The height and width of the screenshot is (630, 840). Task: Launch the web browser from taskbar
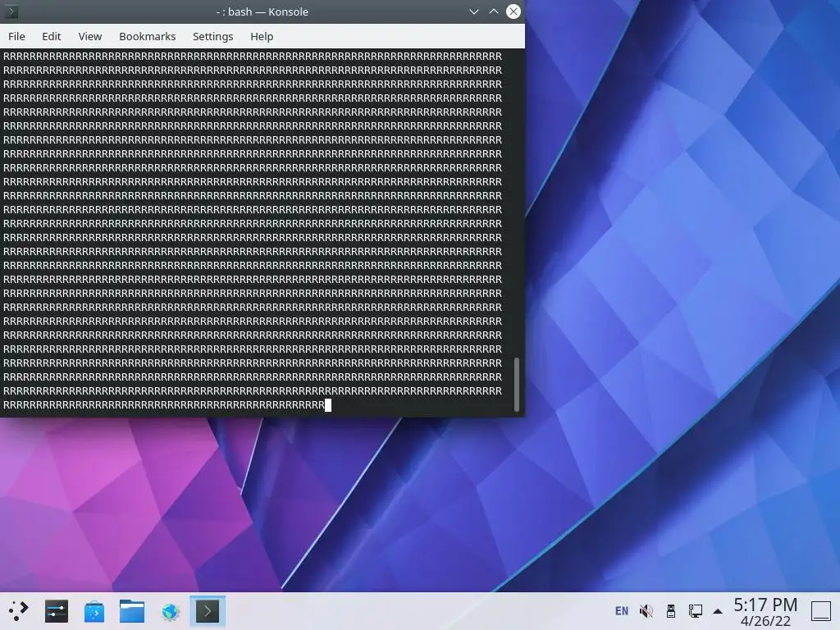pos(170,610)
